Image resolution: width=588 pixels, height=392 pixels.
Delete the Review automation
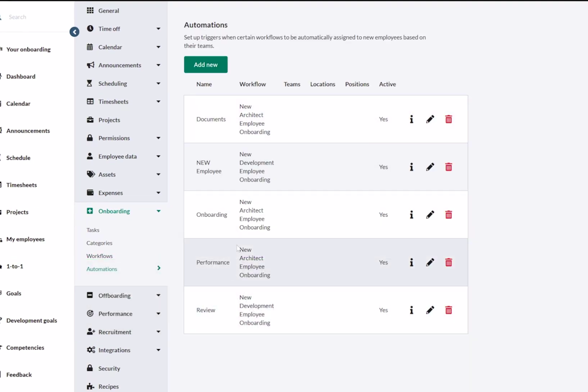tap(449, 310)
